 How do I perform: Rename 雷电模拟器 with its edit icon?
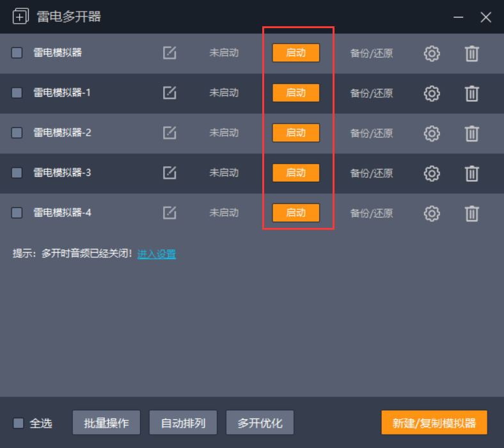[x=169, y=52]
